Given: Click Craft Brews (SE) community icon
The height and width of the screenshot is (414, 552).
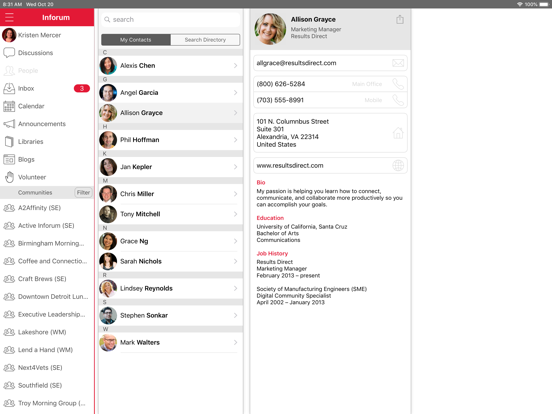Looking at the screenshot, I should coord(9,279).
